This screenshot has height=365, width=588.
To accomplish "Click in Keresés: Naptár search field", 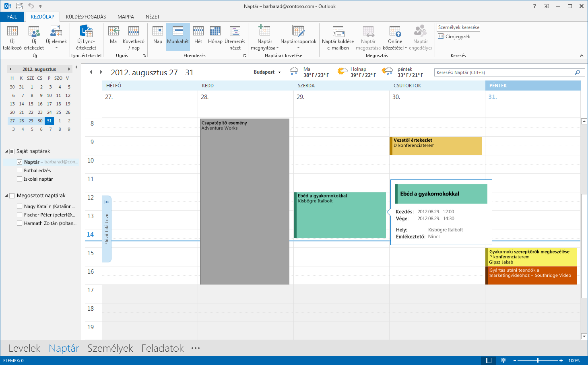I will [x=505, y=72].
